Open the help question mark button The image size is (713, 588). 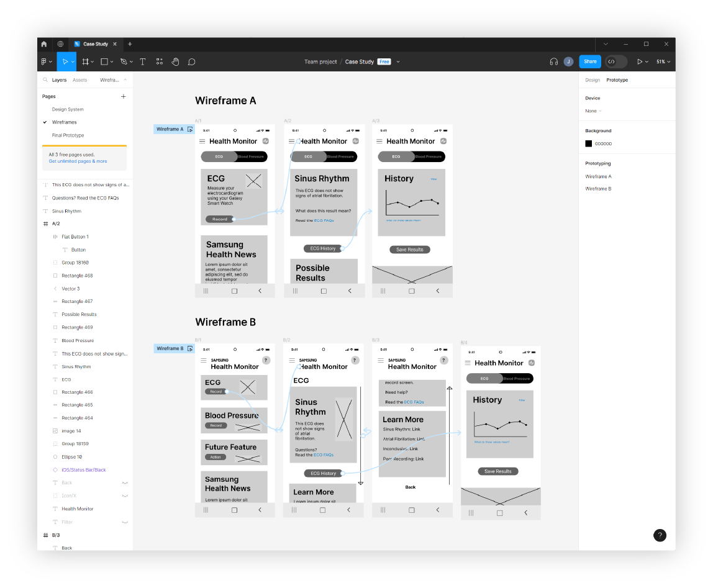tap(660, 535)
